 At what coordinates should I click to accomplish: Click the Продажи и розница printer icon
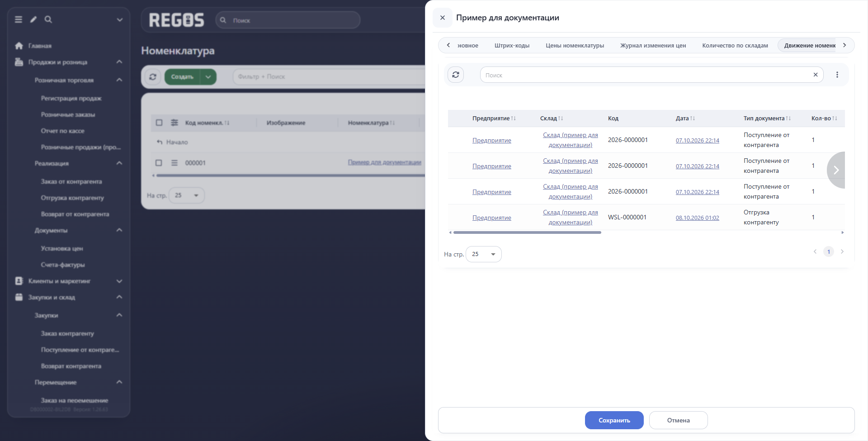19,62
